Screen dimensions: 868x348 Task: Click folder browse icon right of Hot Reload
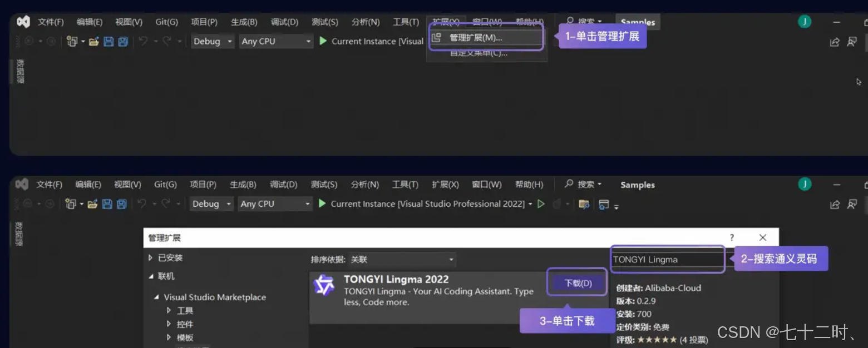coord(584,204)
